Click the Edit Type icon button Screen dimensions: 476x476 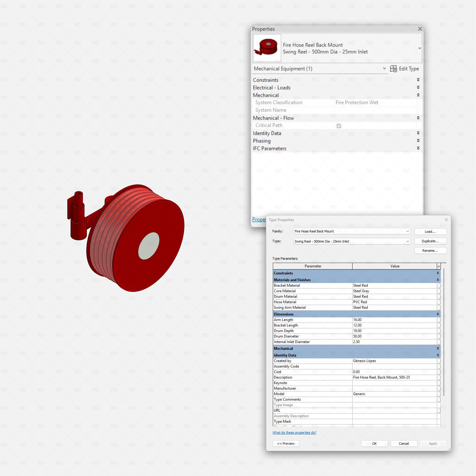tap(404, 69)
